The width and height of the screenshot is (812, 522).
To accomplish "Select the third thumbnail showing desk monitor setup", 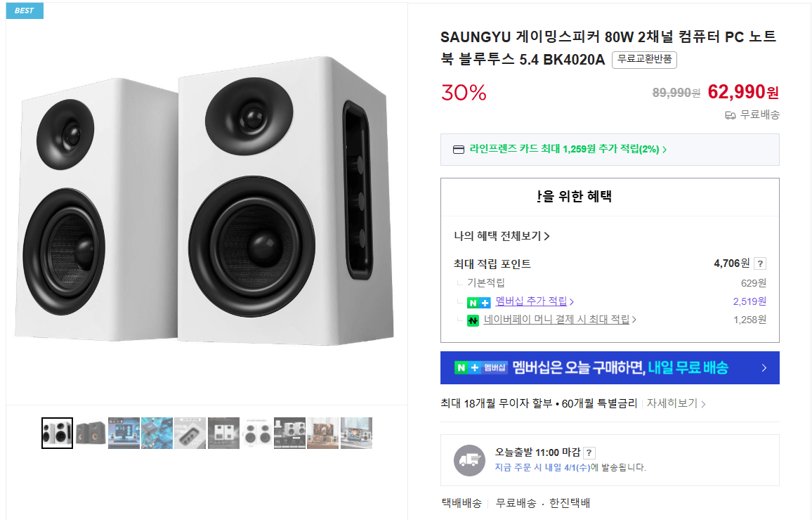I will (x=124, y=433).
